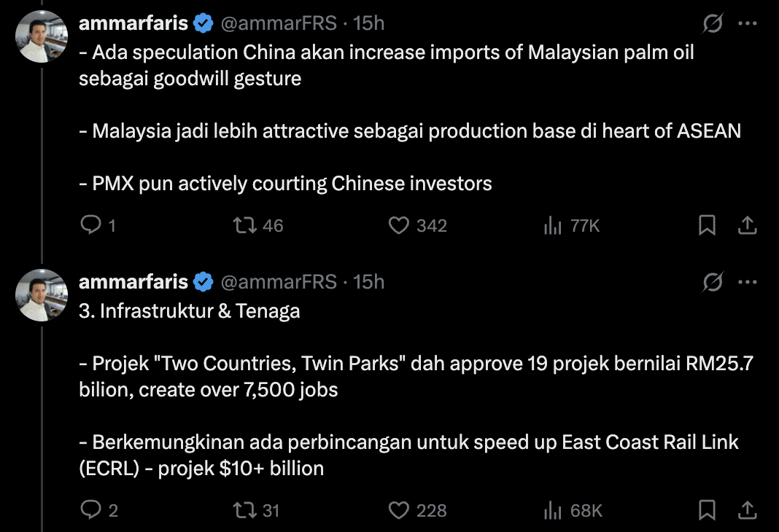Reply to the palm oil tweet
The image size is (779, 532).
coord(90,226)
